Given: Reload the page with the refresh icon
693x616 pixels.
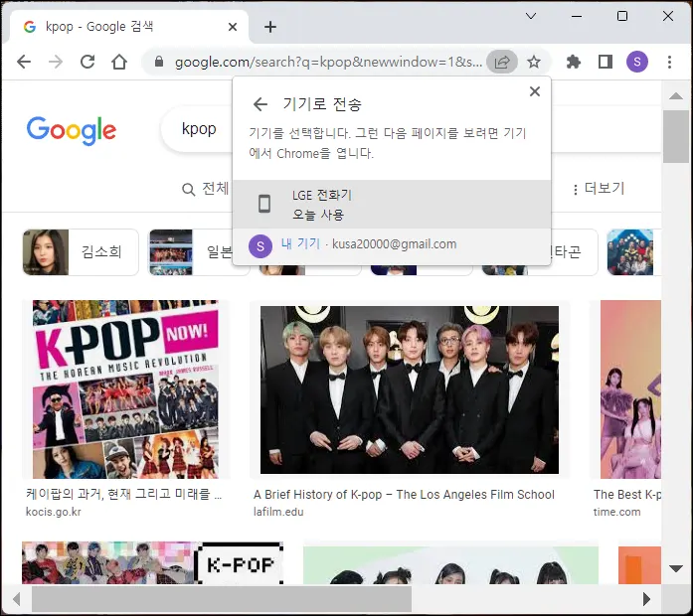Looking at the screenshot, I should pyautogui.click(x=87, y=62).
